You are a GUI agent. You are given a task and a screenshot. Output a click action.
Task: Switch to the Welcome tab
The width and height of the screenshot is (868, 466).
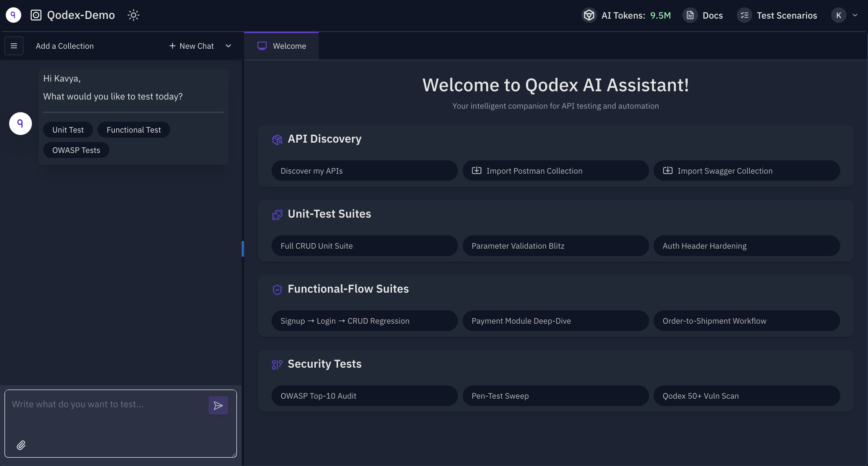click(x=281, y=46)
